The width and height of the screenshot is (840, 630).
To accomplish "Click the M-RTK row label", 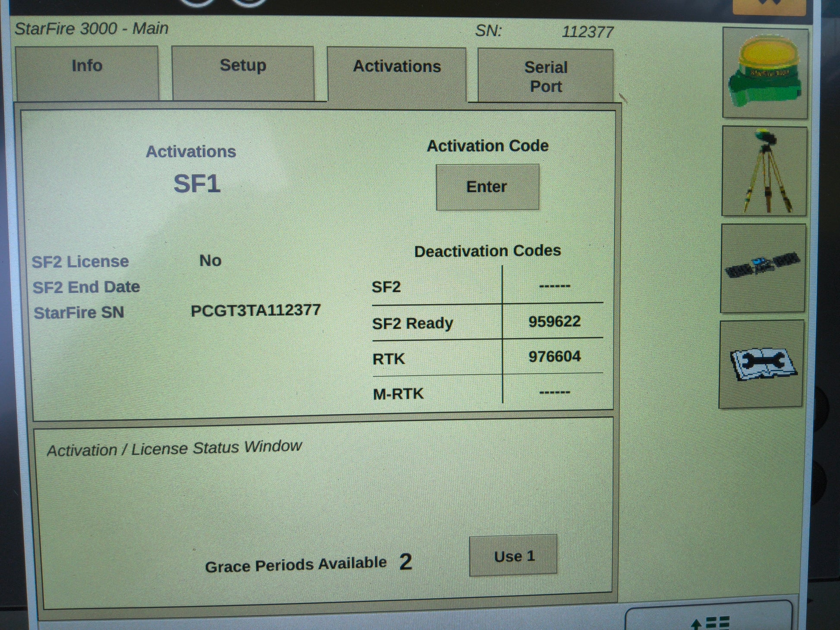I will tap(398, 394).
